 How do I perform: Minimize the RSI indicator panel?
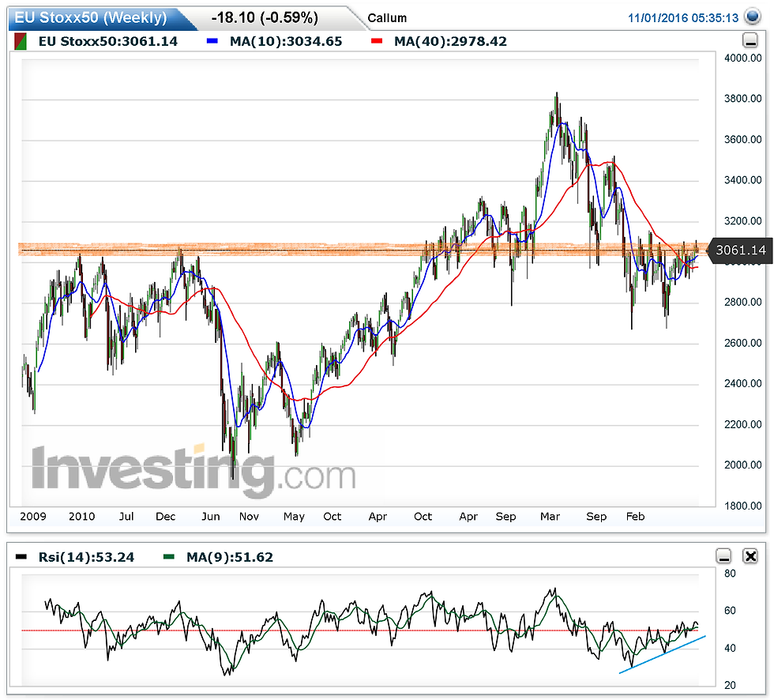pyautogui.click(x=723, y=556)
